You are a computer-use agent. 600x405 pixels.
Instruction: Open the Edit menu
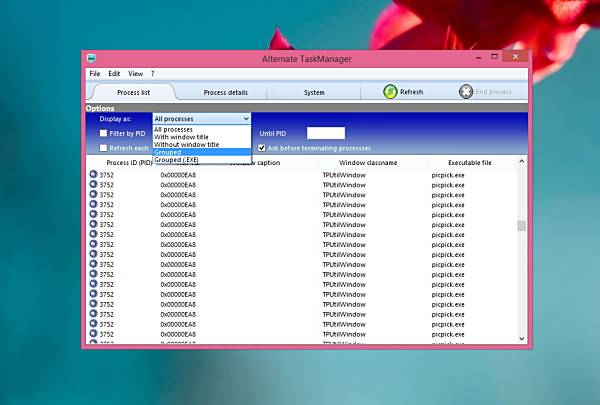point(114,73)
